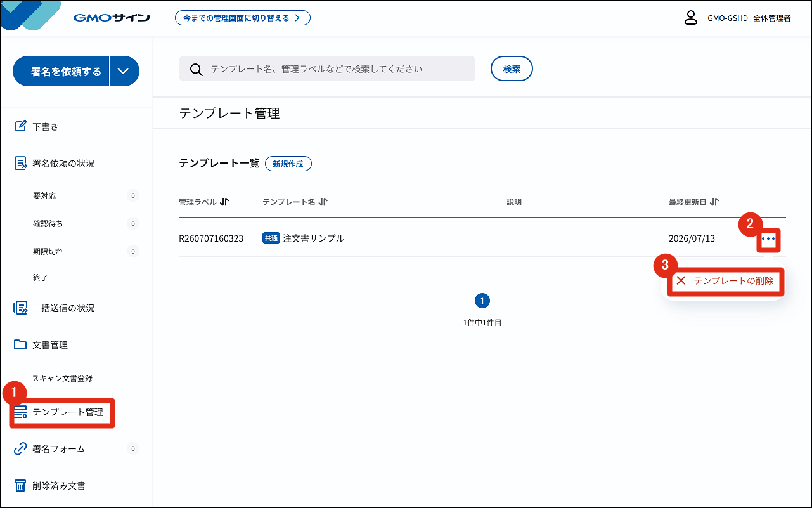
Task: Open 文書管理 in sidebar
Action: pos(50,344)
